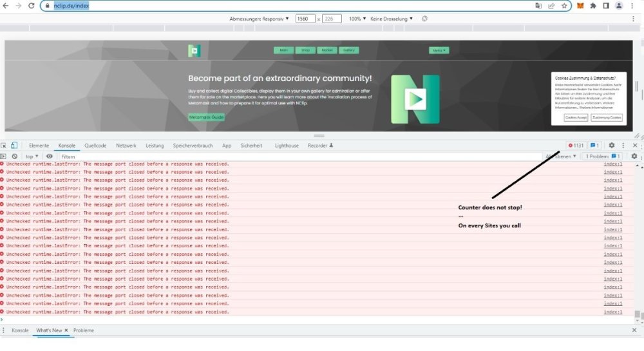Switch to the App tab

coord(227,146)
